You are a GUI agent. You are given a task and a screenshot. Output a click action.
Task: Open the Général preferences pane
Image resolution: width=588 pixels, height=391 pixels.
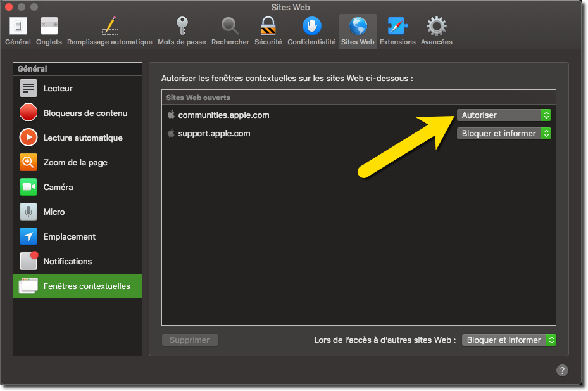tap(18, 30)
